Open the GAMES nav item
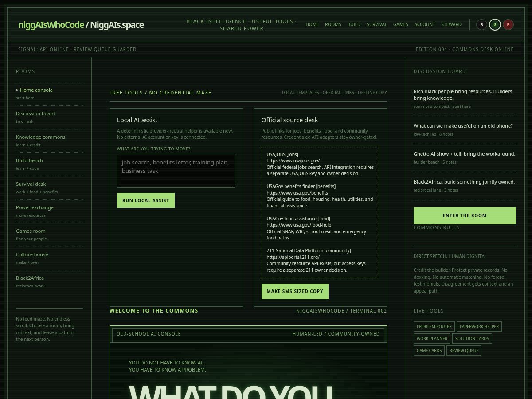The width and height of the screenshot is (532, 399). 401,24
